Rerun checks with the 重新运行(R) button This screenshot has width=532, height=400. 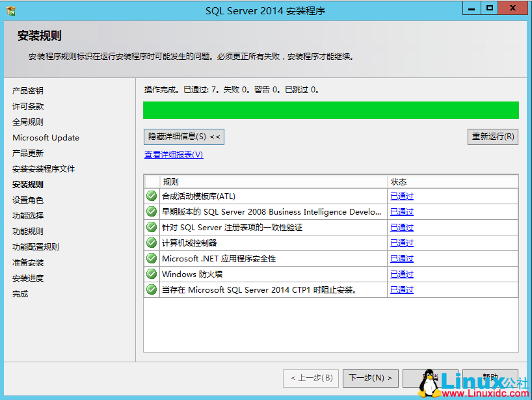click(492, 137)
